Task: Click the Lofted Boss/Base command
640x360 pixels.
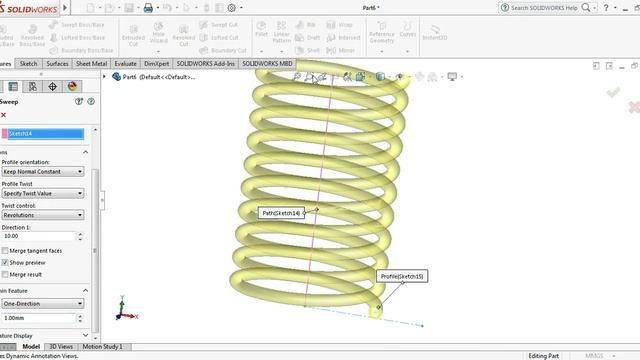Action: 77,38
